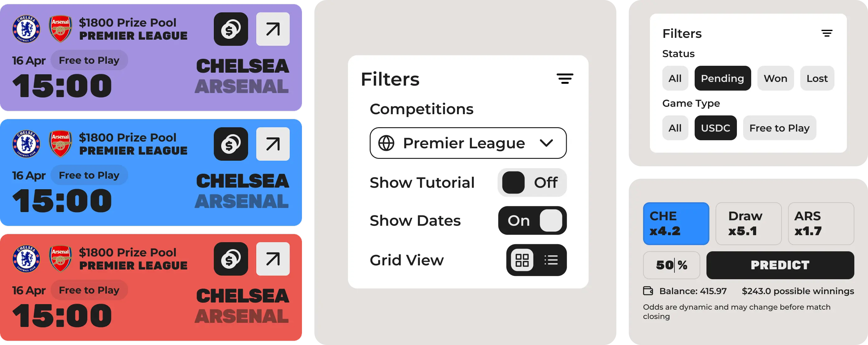Click the filter icon in the top-right Filters panel
This screenshot has height=345, width=868.
[x=828, y=33]
